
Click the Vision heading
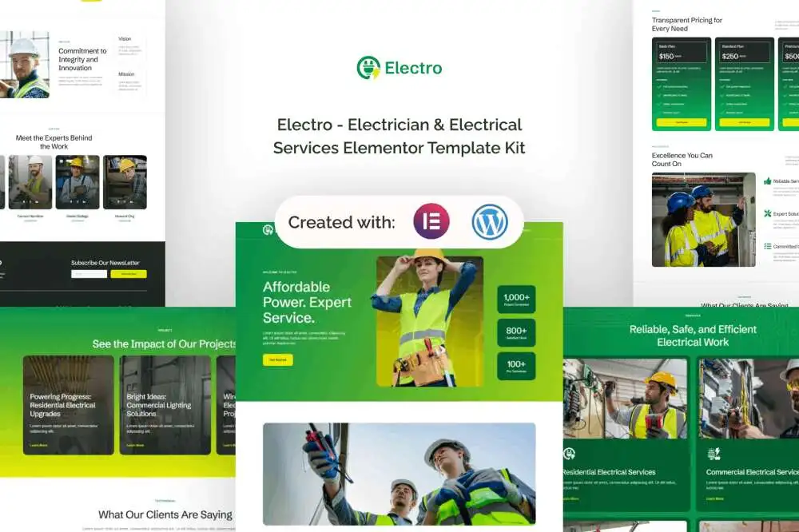pyautogui.click(x=125, y=38)
